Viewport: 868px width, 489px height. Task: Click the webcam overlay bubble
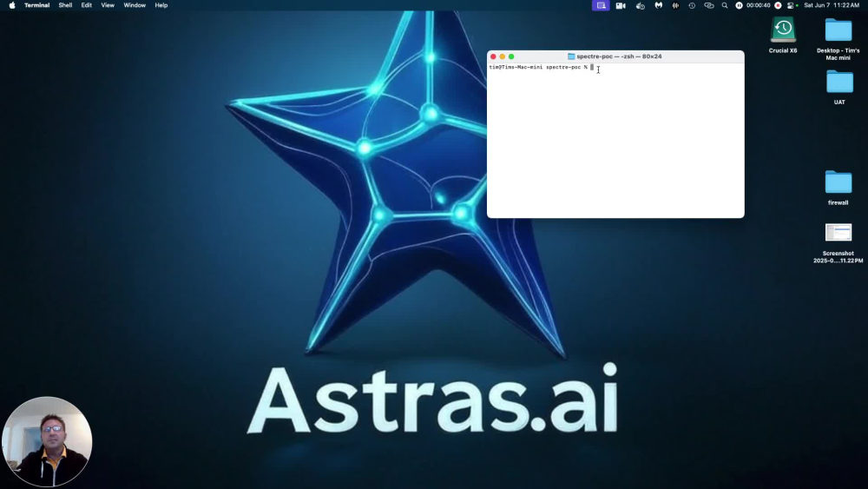point(47,441)
